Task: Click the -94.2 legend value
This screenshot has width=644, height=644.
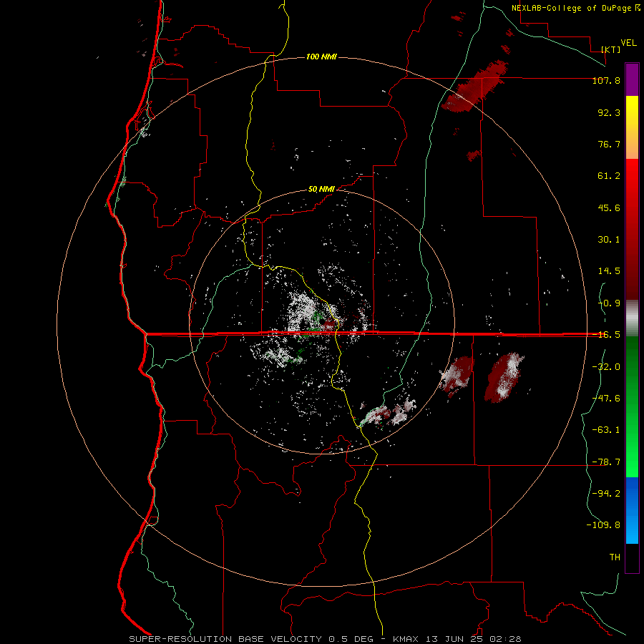Action: coord(606,493)
